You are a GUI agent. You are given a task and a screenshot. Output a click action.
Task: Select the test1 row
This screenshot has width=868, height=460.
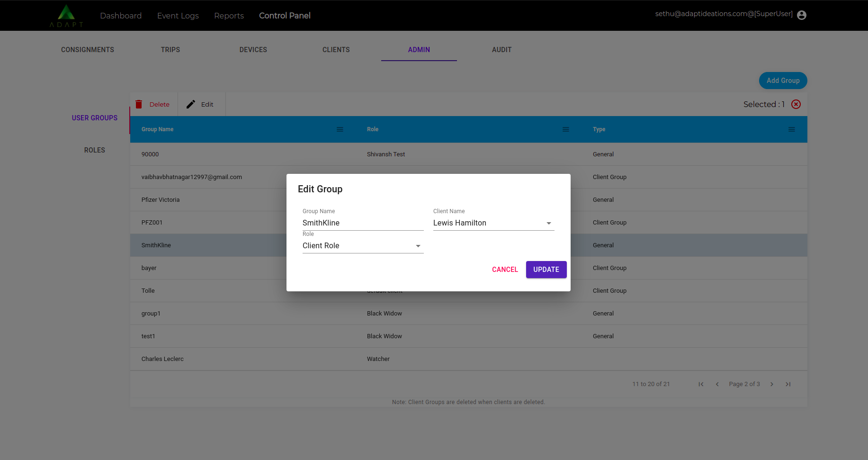468,336
